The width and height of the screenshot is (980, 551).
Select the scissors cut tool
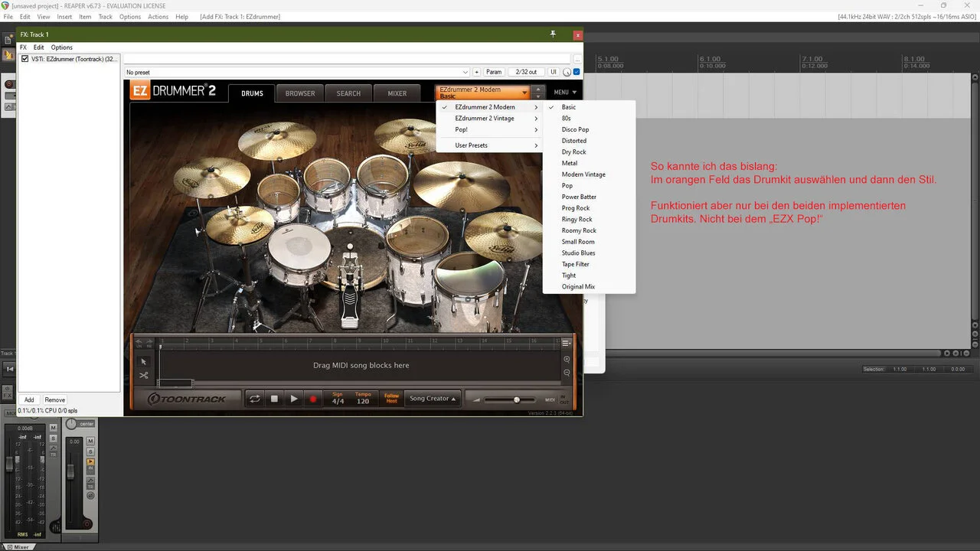[143, 376]
